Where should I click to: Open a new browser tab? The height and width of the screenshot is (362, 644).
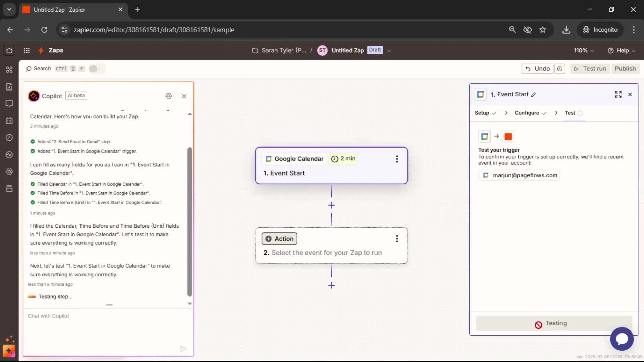click(138, 10)
